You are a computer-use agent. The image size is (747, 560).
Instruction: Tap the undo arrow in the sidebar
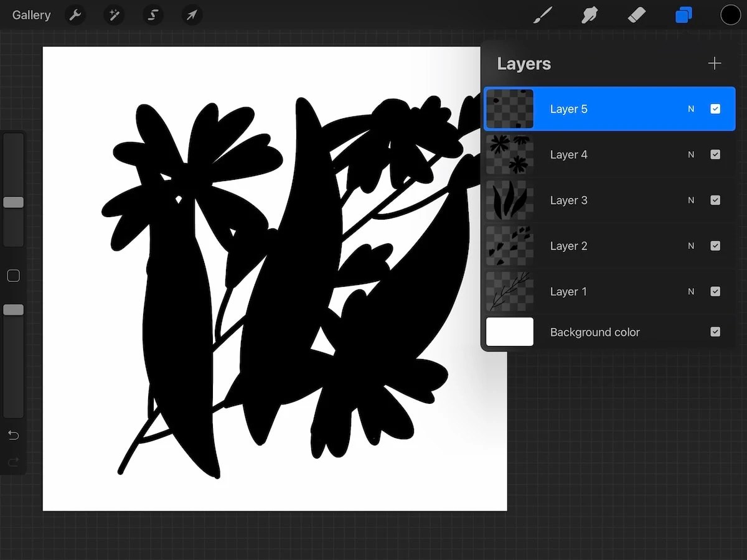[13, 435]
